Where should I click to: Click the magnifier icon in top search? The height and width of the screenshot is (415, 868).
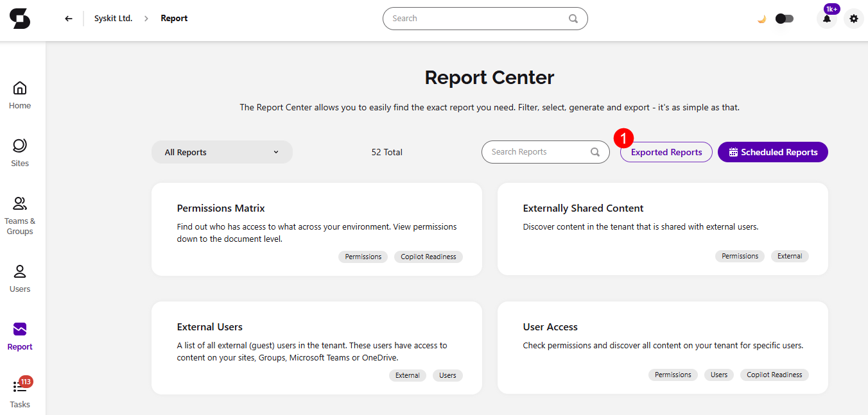pos(573,19)
